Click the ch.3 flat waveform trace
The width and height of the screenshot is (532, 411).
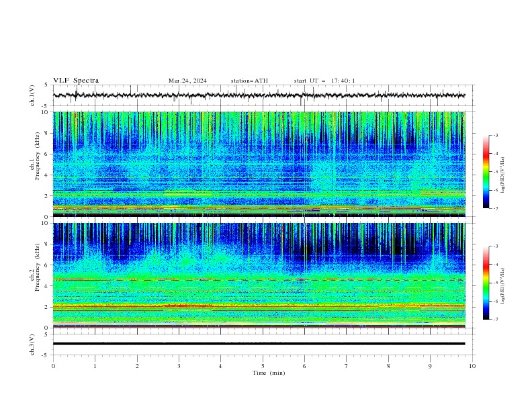(x=259, y=344)
